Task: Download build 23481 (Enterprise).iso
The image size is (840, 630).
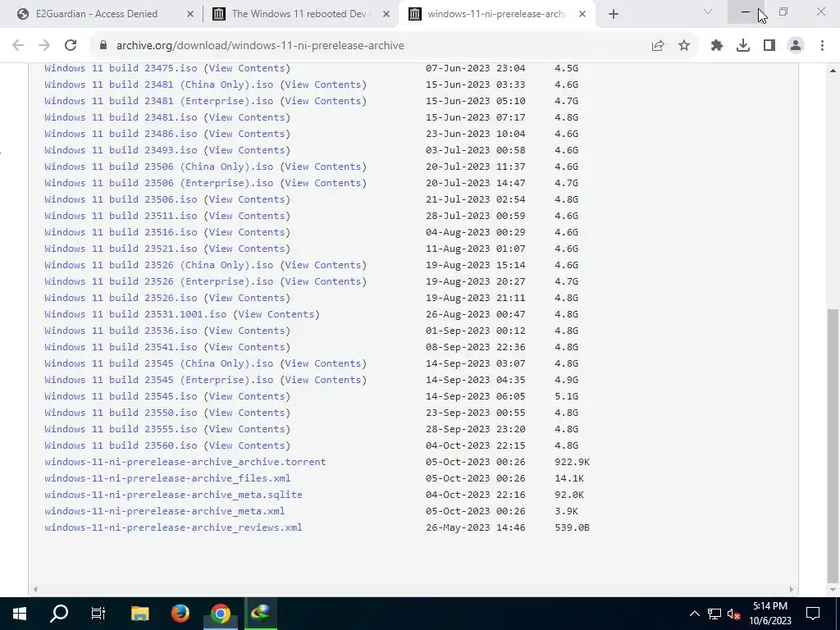Action: (158, 101)
